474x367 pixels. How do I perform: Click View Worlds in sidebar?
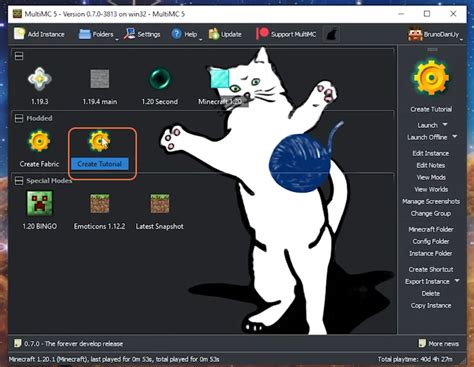431,189
